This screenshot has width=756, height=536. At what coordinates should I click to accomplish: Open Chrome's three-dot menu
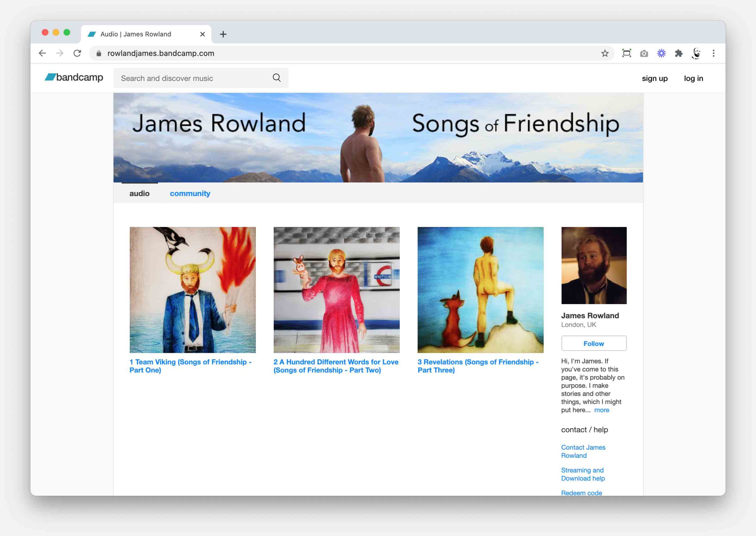(713, 53)
